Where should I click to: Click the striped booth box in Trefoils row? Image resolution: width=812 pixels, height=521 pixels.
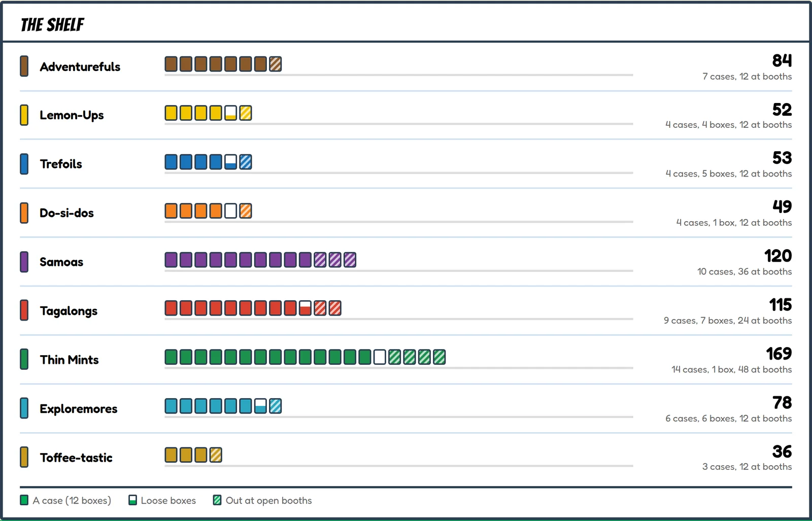[246, 162]
